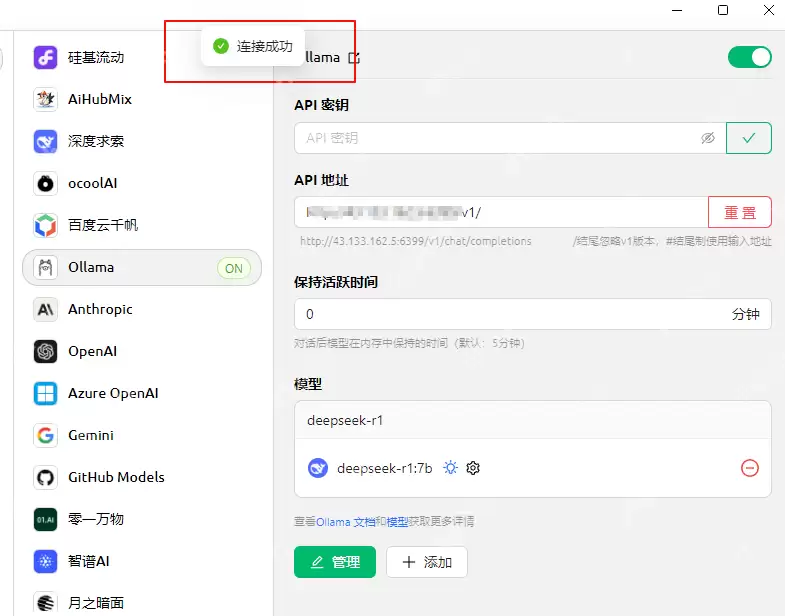Select Anthropic in the provider list
Viewport: 785px width, 616px height.
pos(142,310)
